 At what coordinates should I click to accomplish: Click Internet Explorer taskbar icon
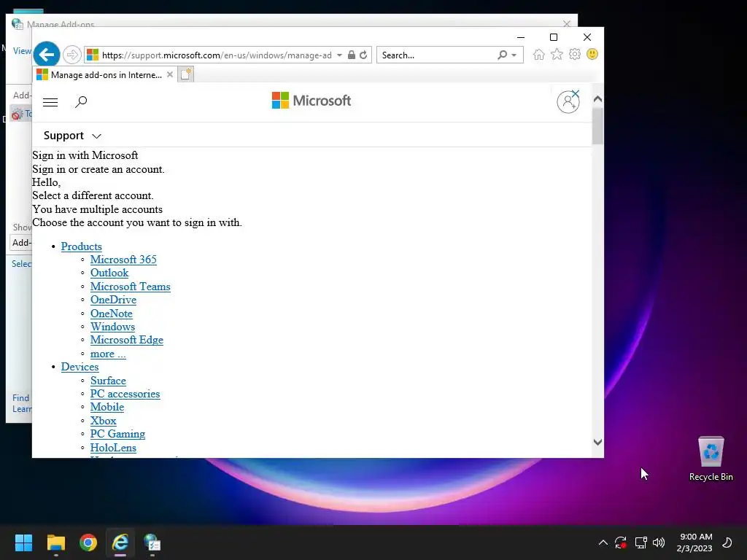click(x=120, y=542)
